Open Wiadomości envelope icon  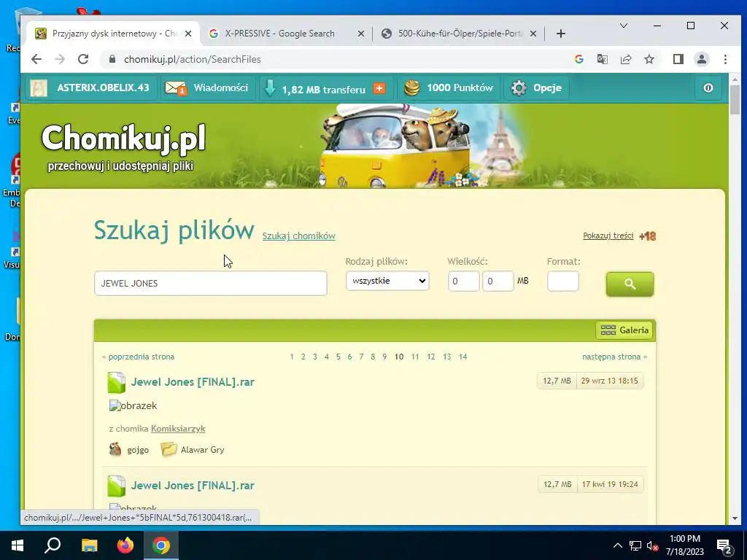pyautogui.click(x=175, y=88)
